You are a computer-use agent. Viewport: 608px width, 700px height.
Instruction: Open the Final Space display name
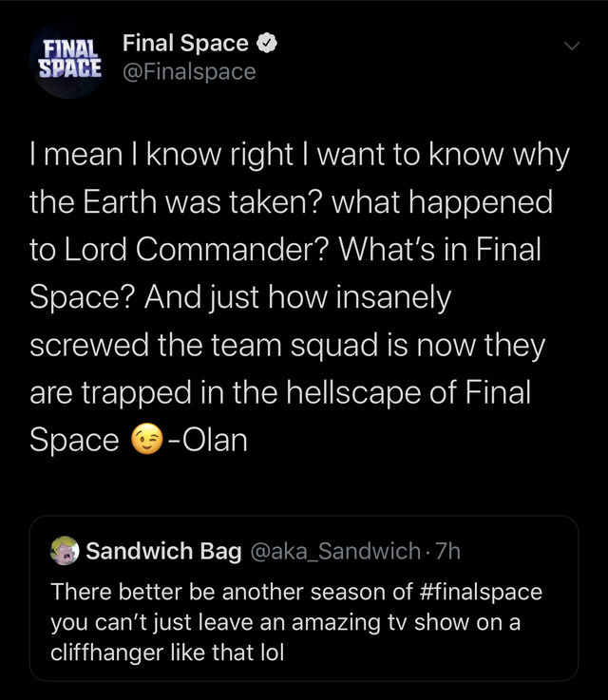(185, 44)
